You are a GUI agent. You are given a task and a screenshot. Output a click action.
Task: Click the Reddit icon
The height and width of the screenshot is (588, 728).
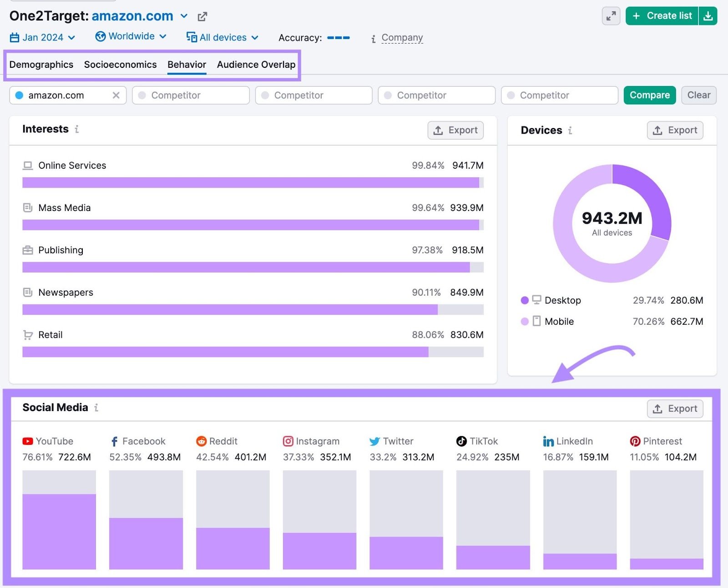(201, 441)
